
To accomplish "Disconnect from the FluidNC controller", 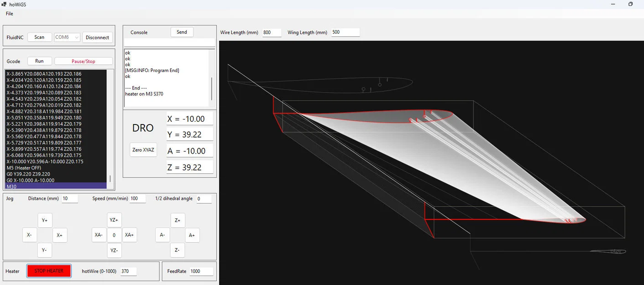I will [97, 37].
